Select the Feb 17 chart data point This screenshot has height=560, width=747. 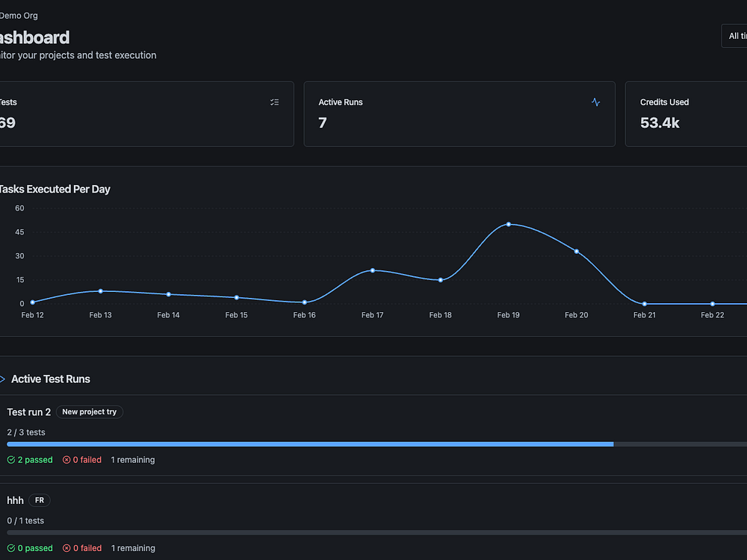(x=373, y=270)
